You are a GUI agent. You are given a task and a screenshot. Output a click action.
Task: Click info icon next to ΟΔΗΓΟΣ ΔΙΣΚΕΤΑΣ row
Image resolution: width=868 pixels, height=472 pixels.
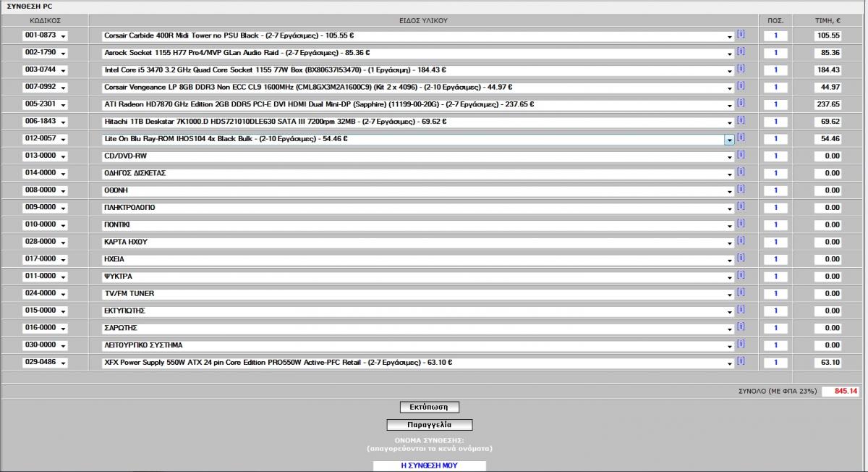tap(741, 172)
